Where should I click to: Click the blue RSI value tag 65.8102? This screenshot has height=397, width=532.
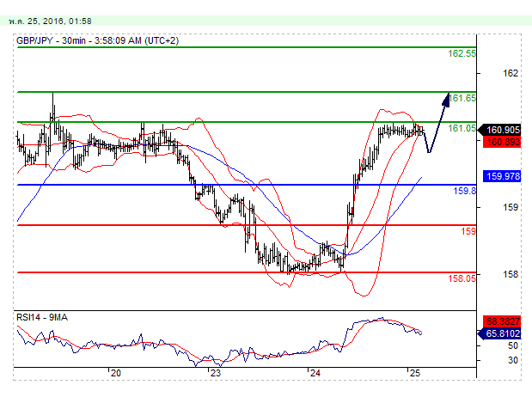click(499, 334)
